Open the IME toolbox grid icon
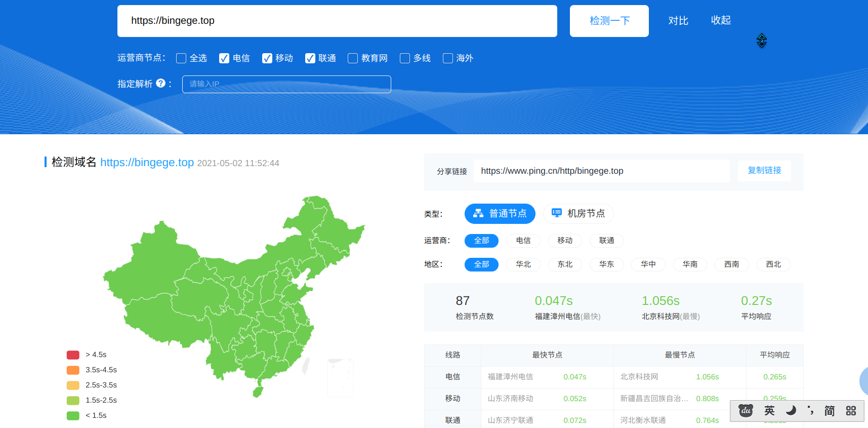The width and height of the screenshot is (868, 428). [x=851, y=410]
